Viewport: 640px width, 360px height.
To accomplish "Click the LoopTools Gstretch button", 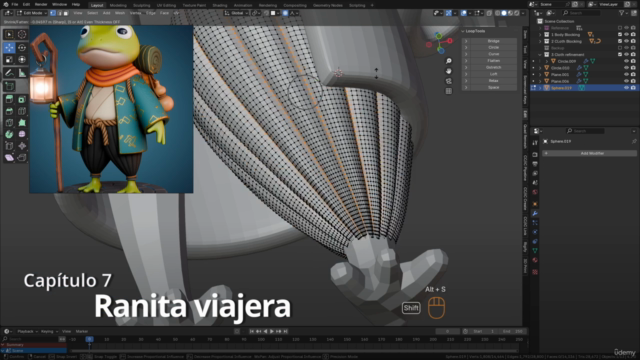I will [x=493, y=67].
